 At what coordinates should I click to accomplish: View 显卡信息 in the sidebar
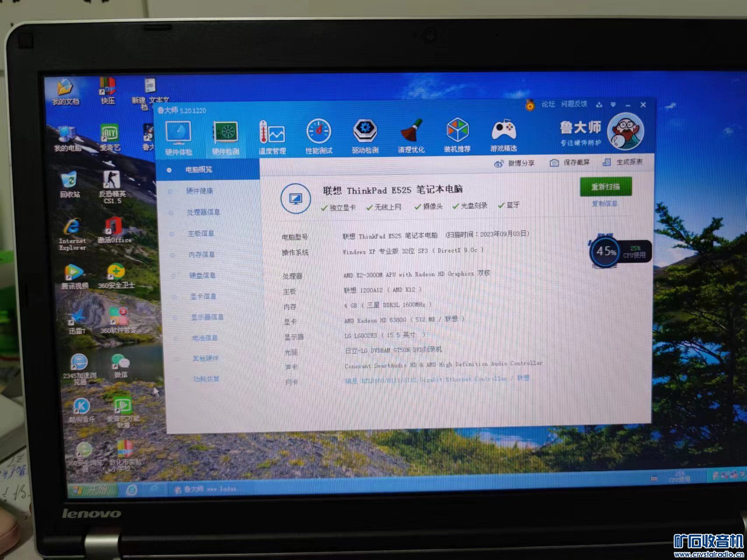pyautogui.click(x=203, y=297)
